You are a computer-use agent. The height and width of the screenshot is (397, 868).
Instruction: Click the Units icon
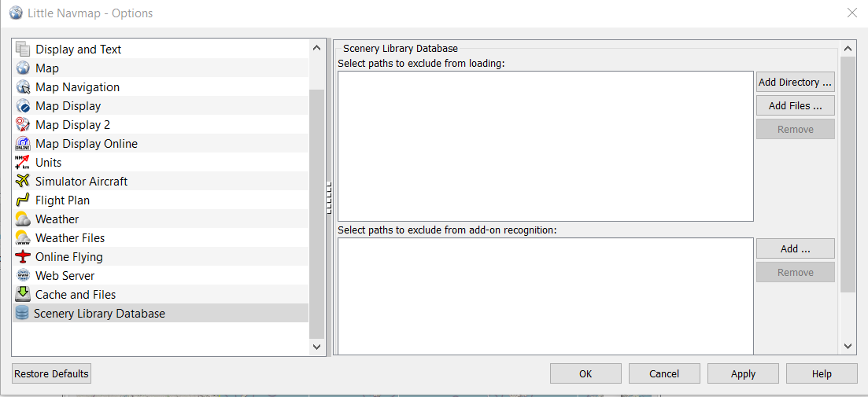coord(23,163)
